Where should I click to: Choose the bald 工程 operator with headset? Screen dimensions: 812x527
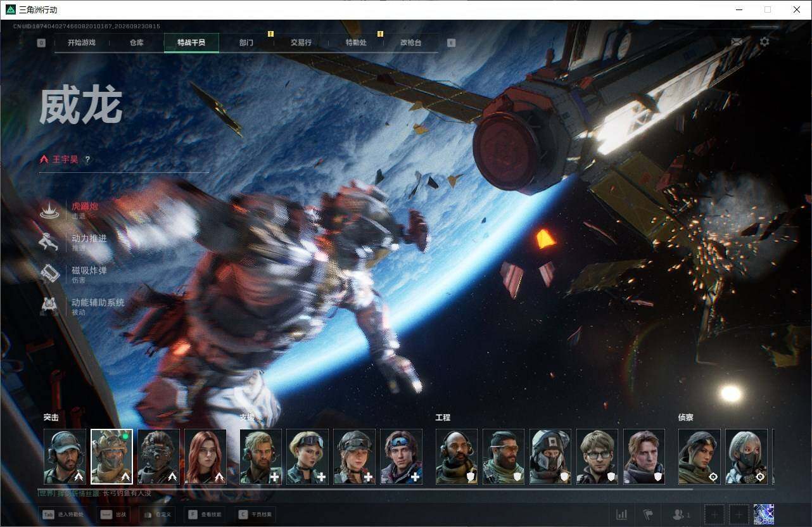pyautogui.click(x=457, y=457)
